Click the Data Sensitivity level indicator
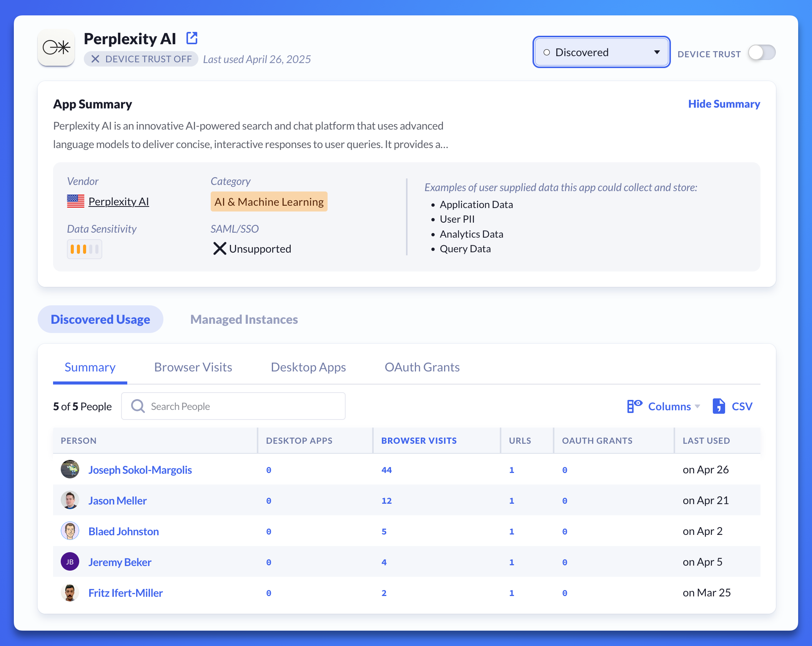This screenshot has height=646, width=812. (x=84, y=249)
